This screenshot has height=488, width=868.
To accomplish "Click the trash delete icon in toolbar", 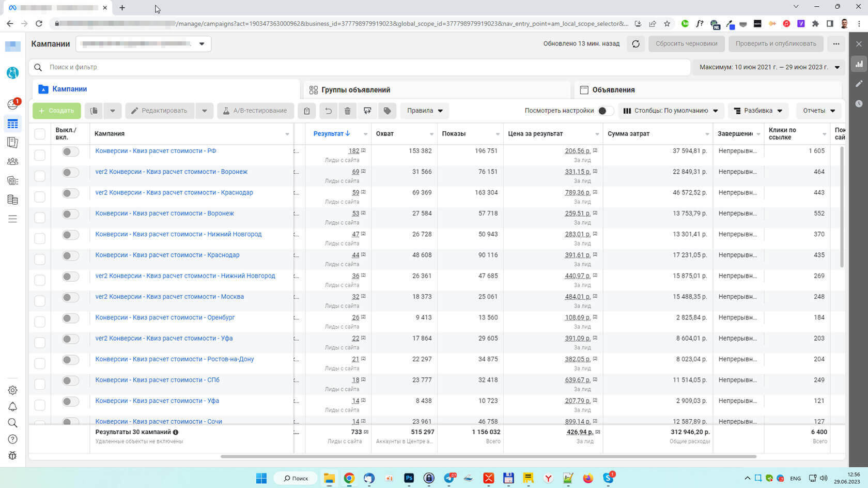I will point(347,111).
